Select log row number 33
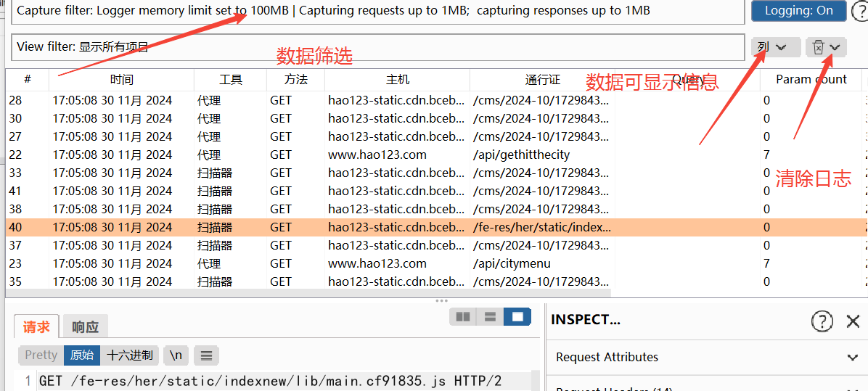The width and height of the screenshot is (868, 391). [x=436, y=173]
